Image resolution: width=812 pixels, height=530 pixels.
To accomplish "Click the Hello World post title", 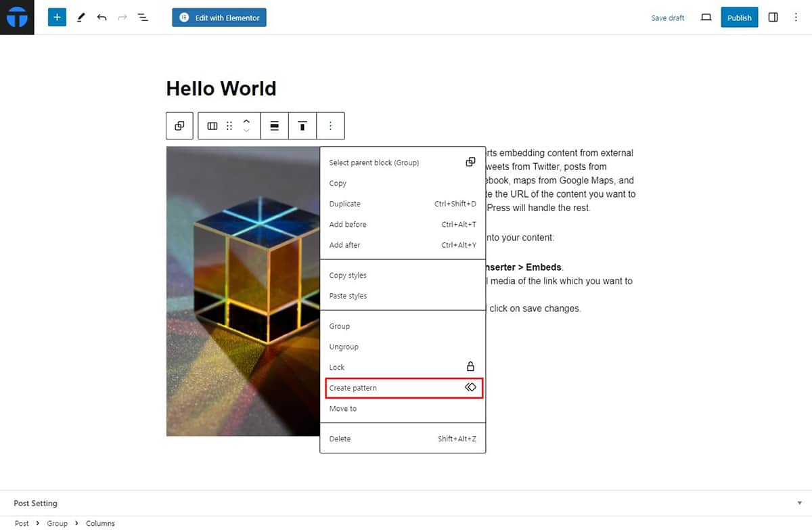I will 221,89.
